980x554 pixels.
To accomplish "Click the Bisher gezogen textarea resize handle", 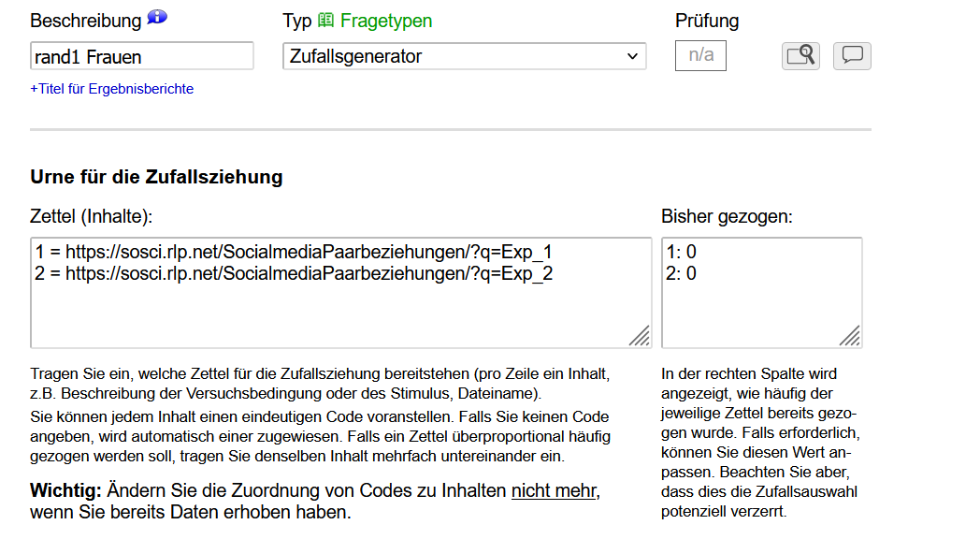I will pos(850,336).
